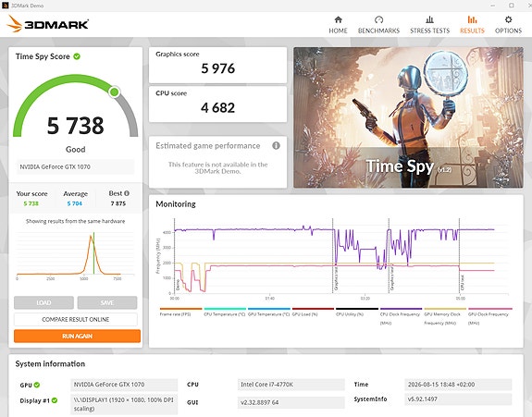532x417 pixels.
Task: Toggle Frame rate (FPS) legend swatch
Action: pyautogui.click(x=180, y=309)
